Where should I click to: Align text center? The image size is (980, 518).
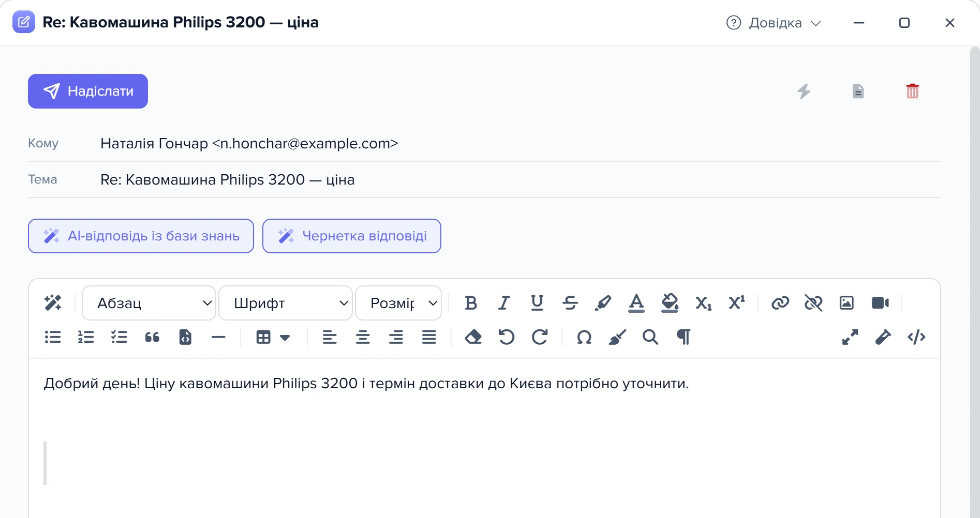(363, 337)
